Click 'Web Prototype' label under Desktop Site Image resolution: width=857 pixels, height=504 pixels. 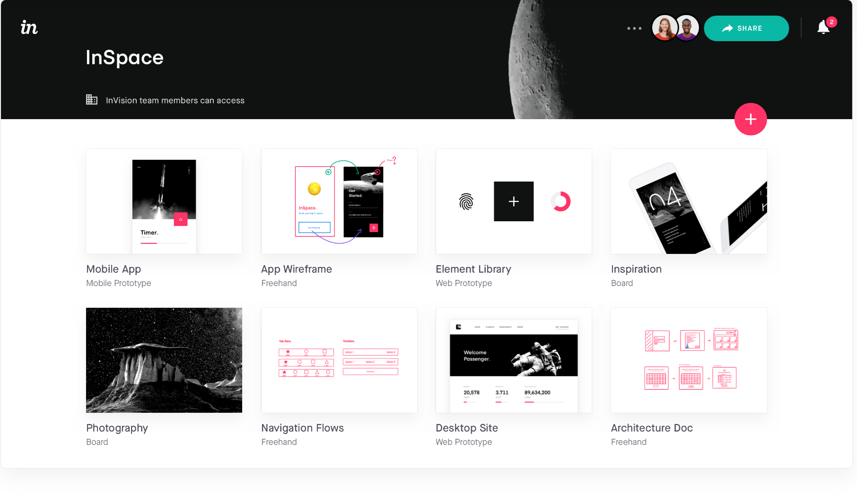pyautogui.click(x=464, y=442)
